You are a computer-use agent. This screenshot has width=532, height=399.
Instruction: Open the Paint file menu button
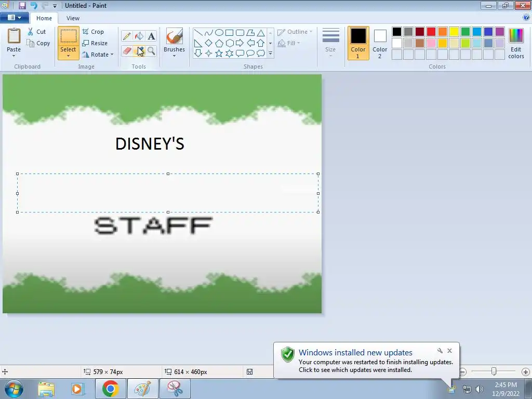coord(14,18)
